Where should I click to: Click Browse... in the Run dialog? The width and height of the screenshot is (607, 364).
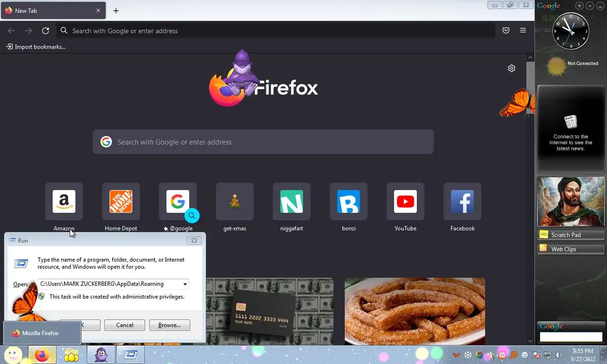pyautogui.click(x=169, y=325)
